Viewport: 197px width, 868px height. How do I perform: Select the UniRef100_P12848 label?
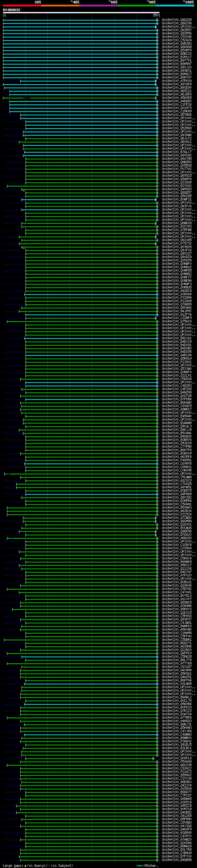point(176,301)
